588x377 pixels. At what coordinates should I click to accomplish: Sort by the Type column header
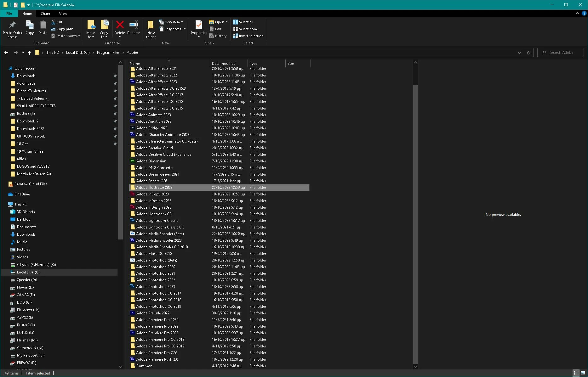point(266,63)
